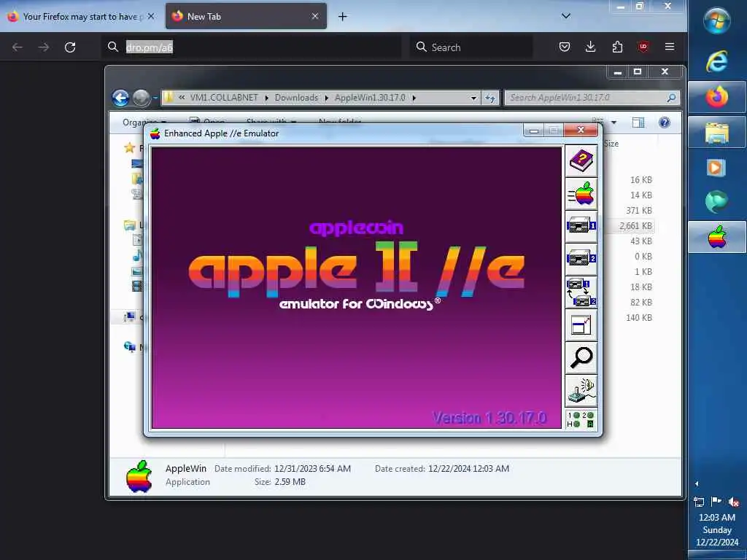Open Explorer recent locations dropdown arrow
Screen dimensions: 747x560
pyautogui.click(x=155, y=98)
